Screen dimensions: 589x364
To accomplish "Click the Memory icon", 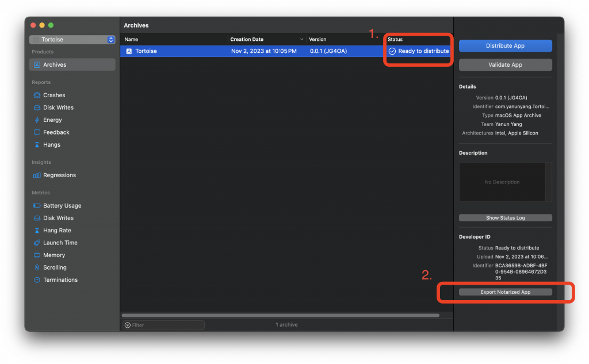I will (37, 255).
